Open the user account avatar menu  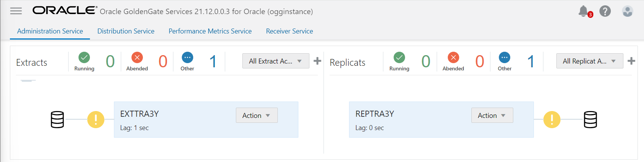[x=628, y=11]
